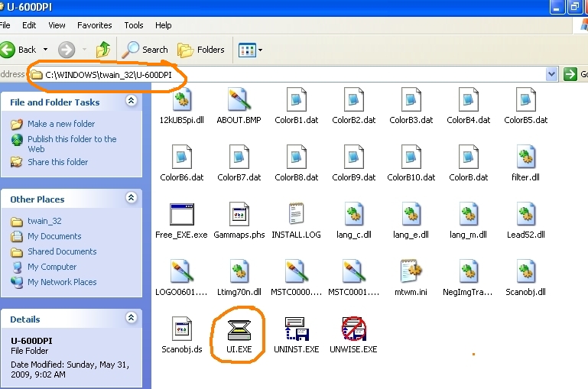Screen dimensions: 588x389
Task: Select the ColorB.dat file
Action: pos(469,163)
